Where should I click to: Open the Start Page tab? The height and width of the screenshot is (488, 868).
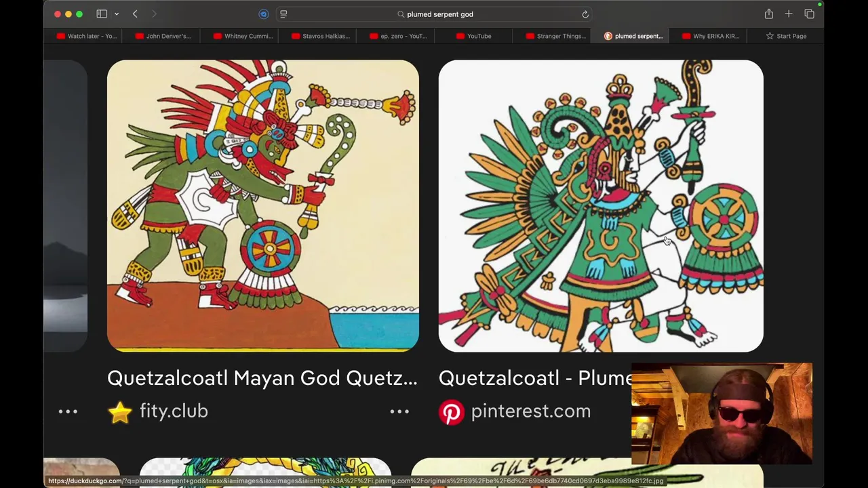pos(785,36)
